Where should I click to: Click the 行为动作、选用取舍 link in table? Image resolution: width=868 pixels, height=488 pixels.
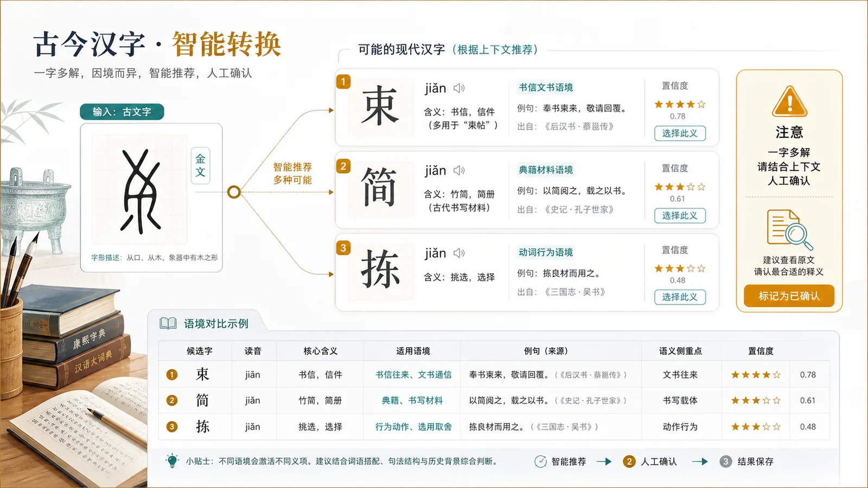pyautogui.click(x=413, y=427)
